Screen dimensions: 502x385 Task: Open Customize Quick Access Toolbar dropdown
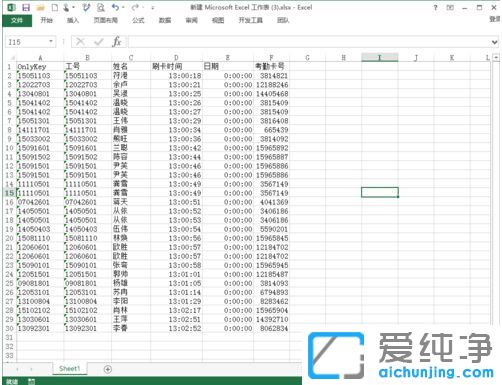[153, 7]
